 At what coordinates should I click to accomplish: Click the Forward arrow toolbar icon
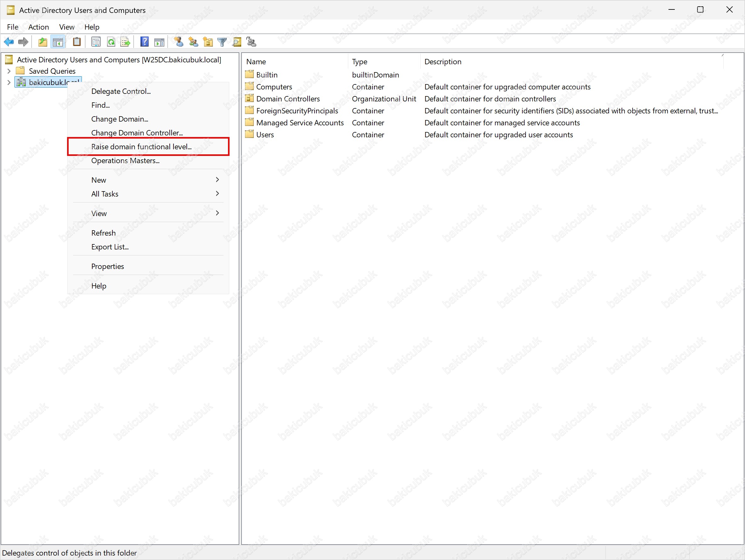point(23,42)
